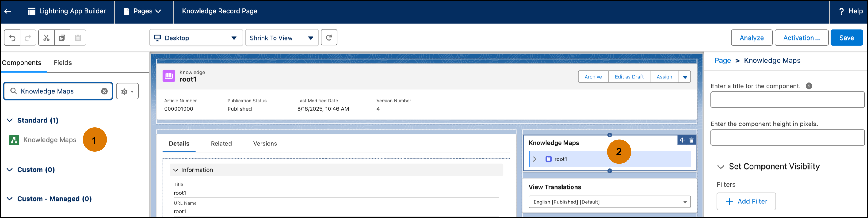Click the Title field value root1

[180, 193]
